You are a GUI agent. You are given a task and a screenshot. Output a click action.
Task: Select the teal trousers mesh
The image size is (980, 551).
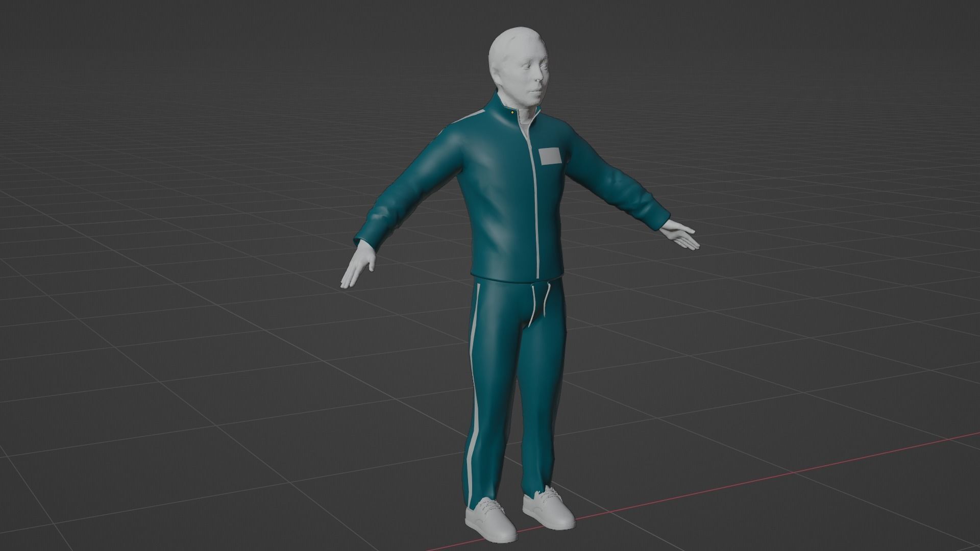click(x=516, y=393)
